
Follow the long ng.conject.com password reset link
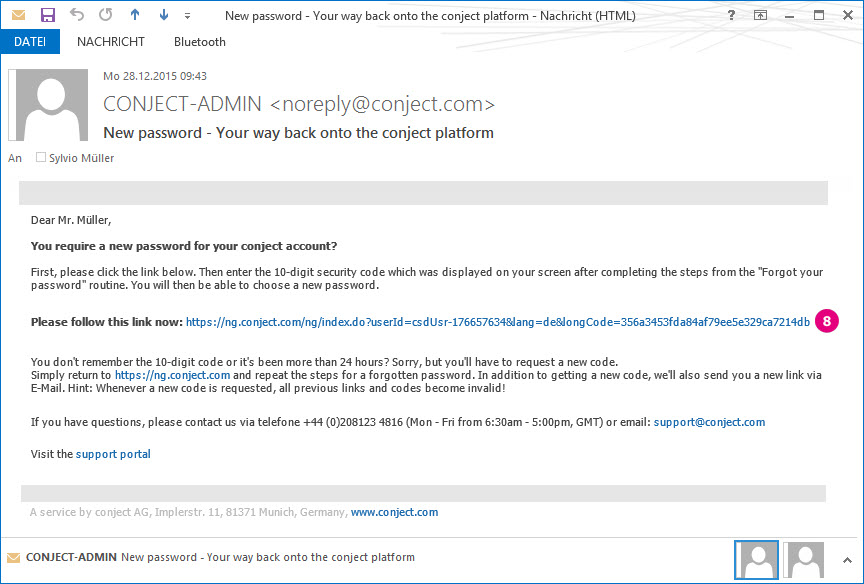(x=498, y=322)
